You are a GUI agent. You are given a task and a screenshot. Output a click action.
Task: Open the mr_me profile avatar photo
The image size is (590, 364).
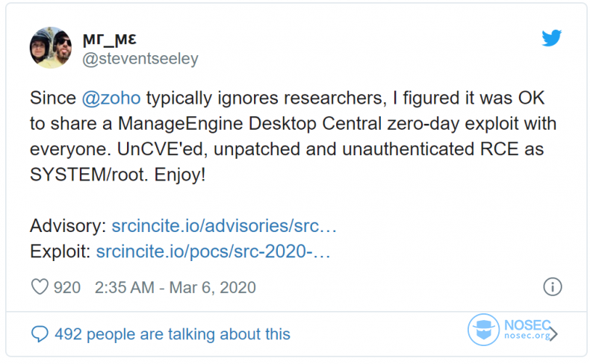point(51,47)
